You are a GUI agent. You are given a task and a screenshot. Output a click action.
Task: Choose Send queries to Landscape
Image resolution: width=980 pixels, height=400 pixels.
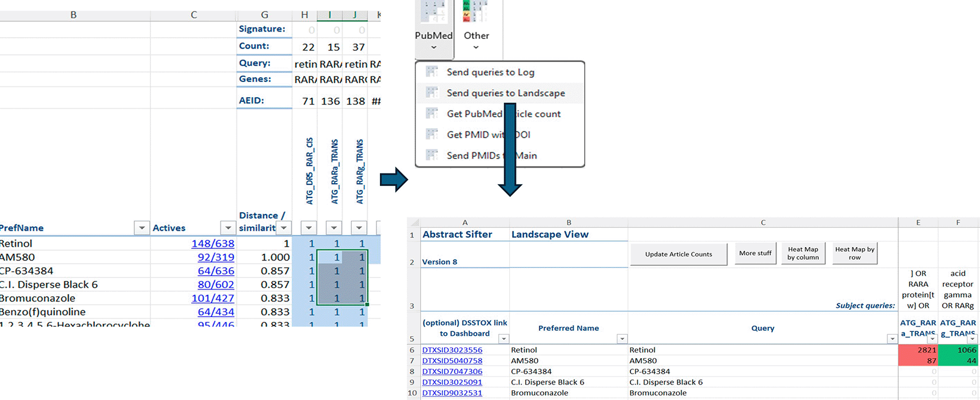(499, 93)
